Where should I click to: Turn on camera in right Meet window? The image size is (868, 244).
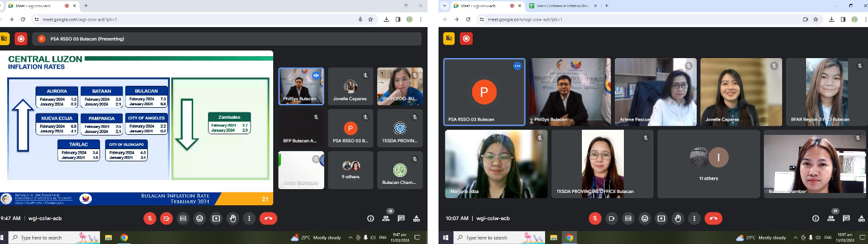(612, 218)
